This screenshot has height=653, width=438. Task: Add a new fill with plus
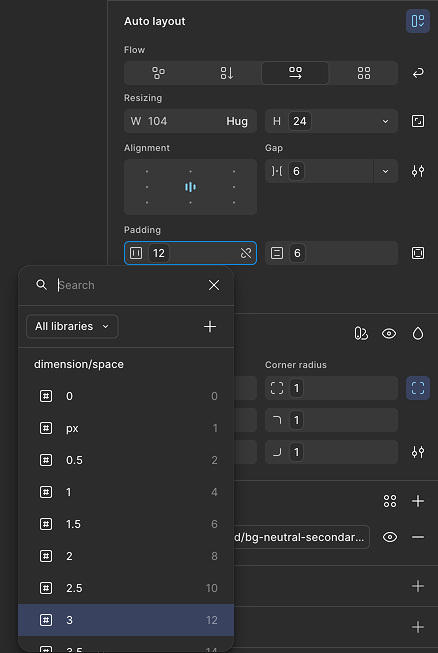coord(418,501)
